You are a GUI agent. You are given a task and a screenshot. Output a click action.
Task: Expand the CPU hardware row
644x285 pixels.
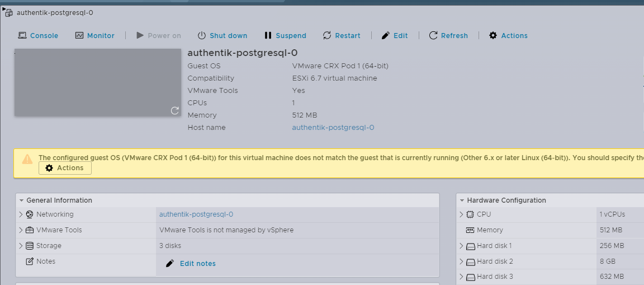[461, 214]
